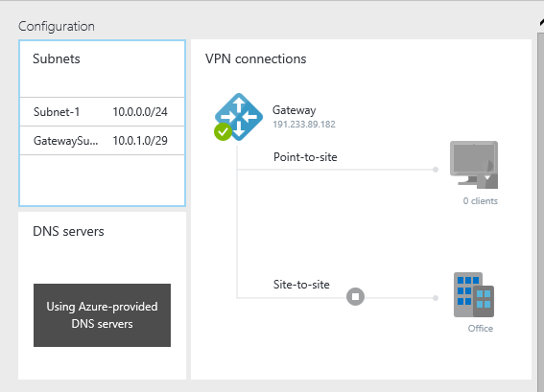The width and height of the screenshot is (544, 392).
Task: Click the Office site label
Action: pos(481,328)
